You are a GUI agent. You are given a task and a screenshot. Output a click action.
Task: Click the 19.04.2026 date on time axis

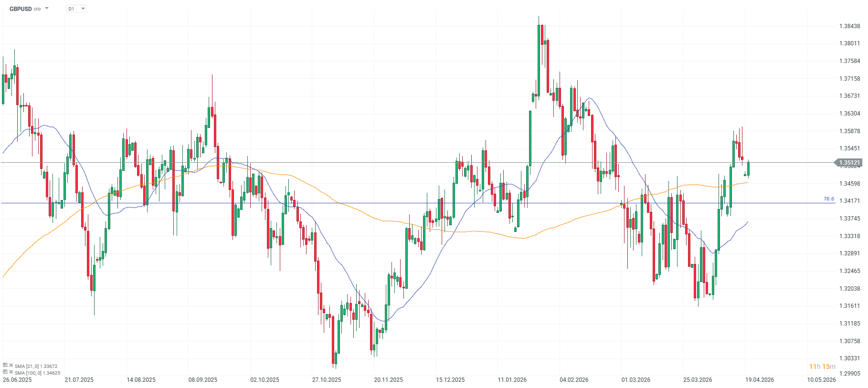[760, 380]
